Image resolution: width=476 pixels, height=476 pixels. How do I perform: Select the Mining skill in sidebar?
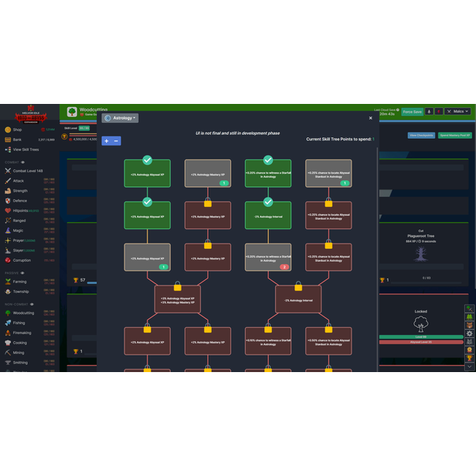[x=18, y=352]
